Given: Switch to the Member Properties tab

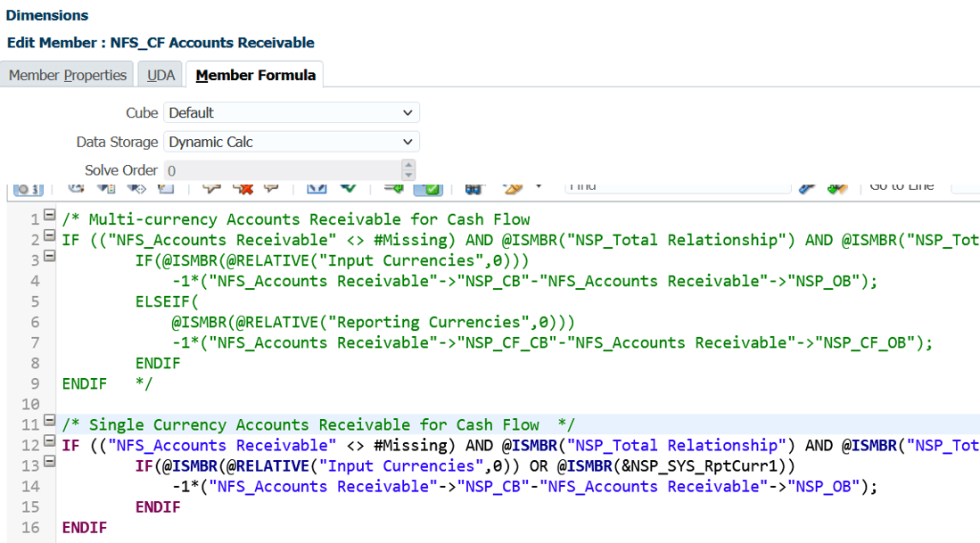Looking at the screenshot, I should (x=68, y=75).
